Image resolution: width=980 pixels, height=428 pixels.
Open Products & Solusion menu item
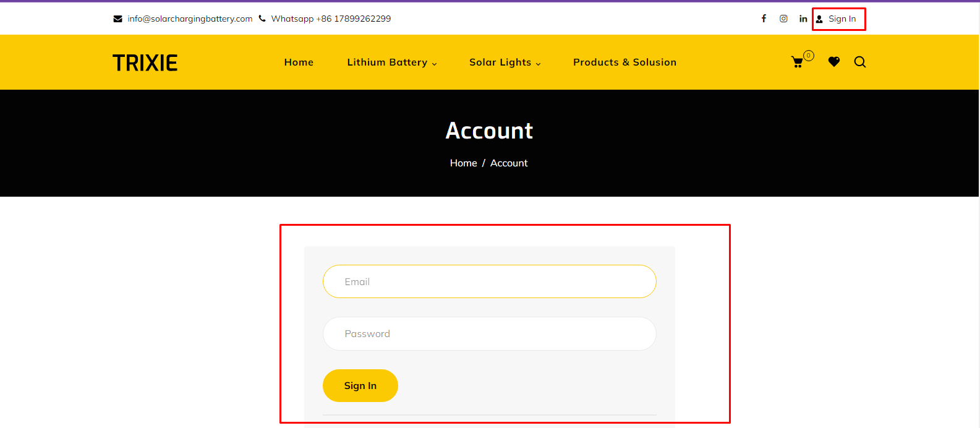pyautogui.click(x=624, y=62)
